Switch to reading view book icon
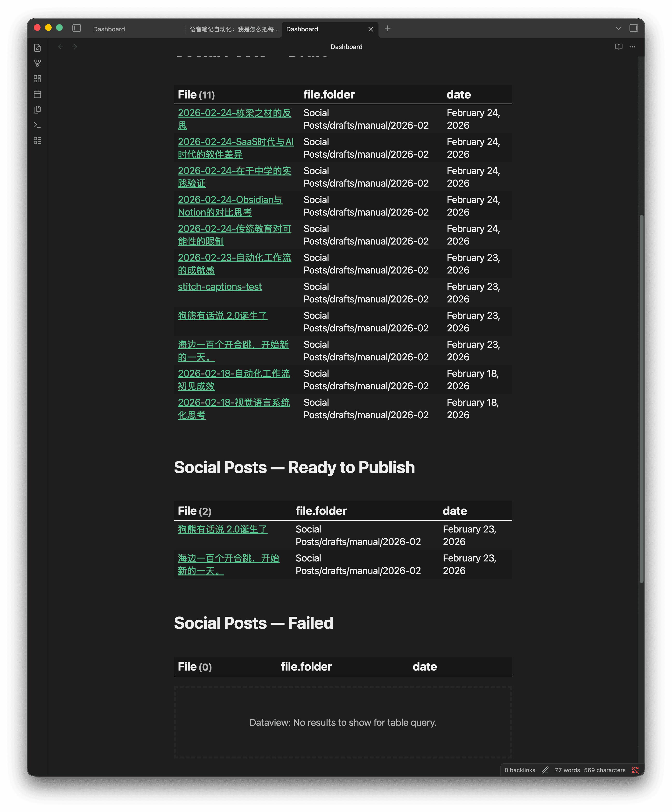Image resolution: width=672 pixels, height=812 pixels. pyautogui.click(x=619, y=47)
